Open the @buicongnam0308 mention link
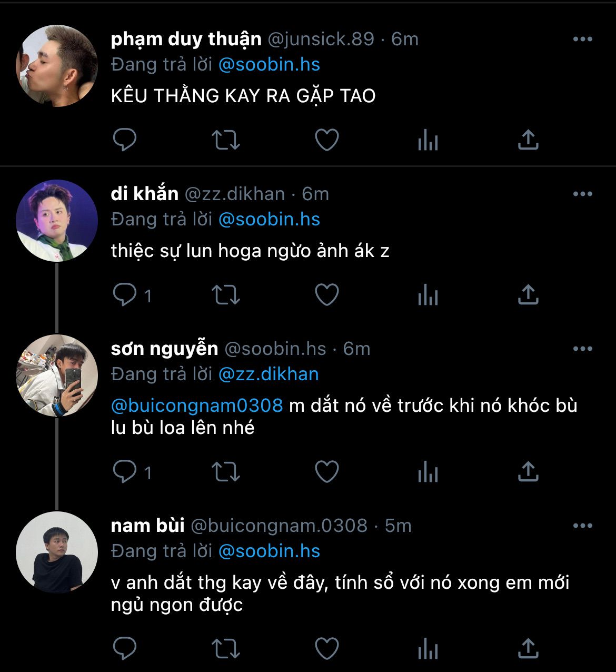Viewport: 616px width, 672px height. point(197,406)
